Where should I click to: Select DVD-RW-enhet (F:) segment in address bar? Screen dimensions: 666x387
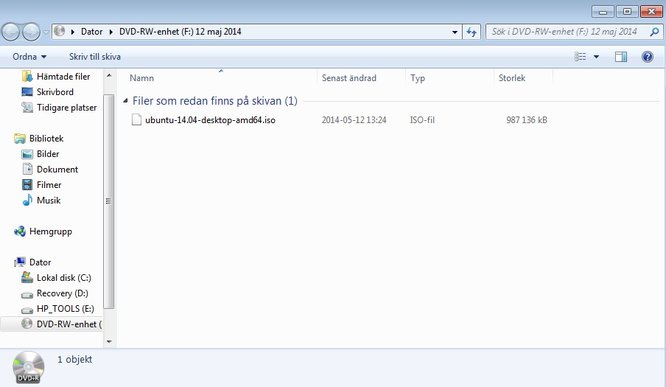click(x=180, y=31)
